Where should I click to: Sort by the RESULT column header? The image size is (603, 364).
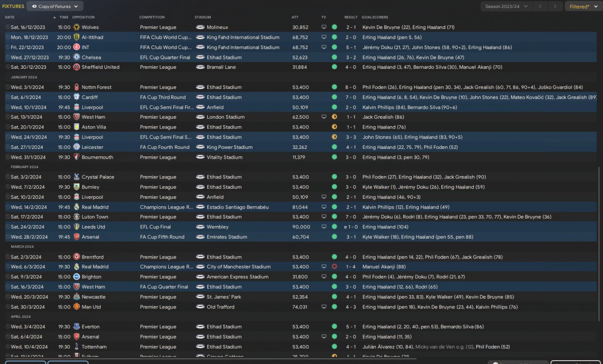pyautogui.click(x=351, y=17)
